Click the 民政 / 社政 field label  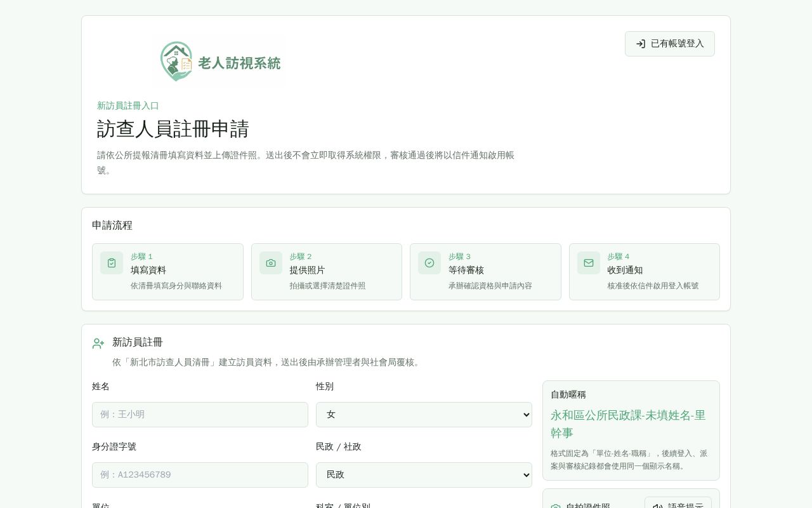coord(339,447)
